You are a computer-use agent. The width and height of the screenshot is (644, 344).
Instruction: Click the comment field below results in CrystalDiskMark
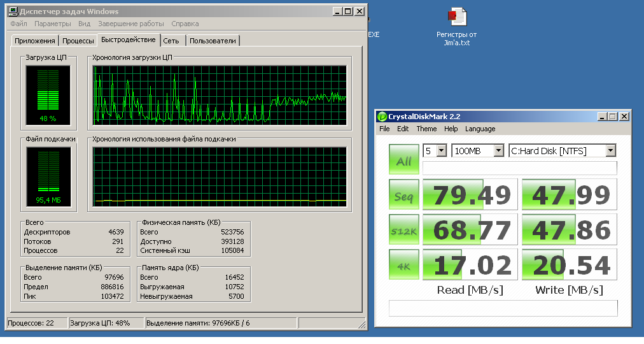(x=503, y=308)
